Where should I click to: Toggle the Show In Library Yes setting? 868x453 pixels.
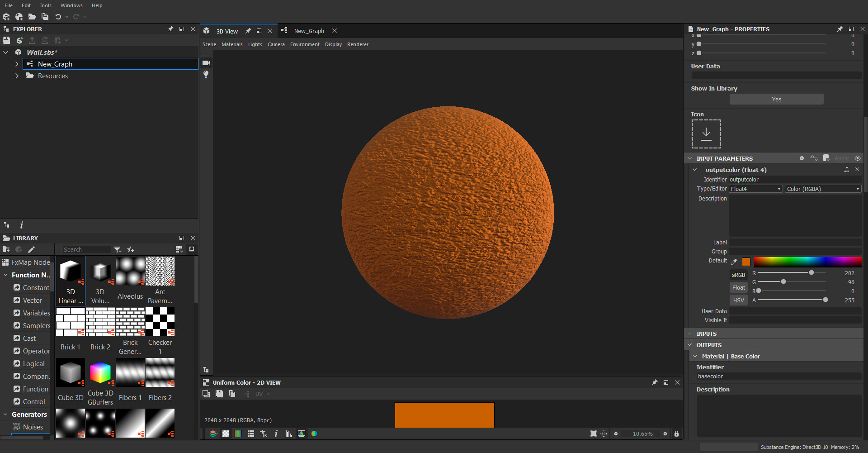(x=776, y=99)
